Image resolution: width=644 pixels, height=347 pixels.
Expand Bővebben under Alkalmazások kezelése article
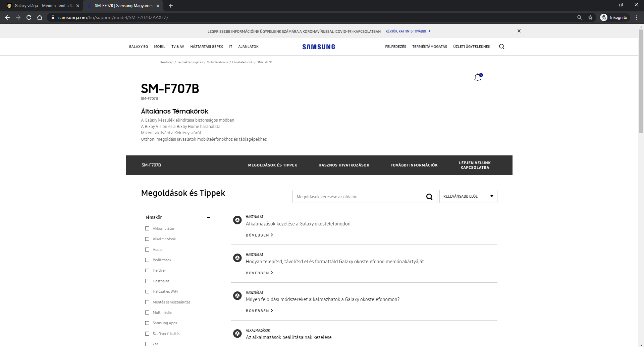259,235
